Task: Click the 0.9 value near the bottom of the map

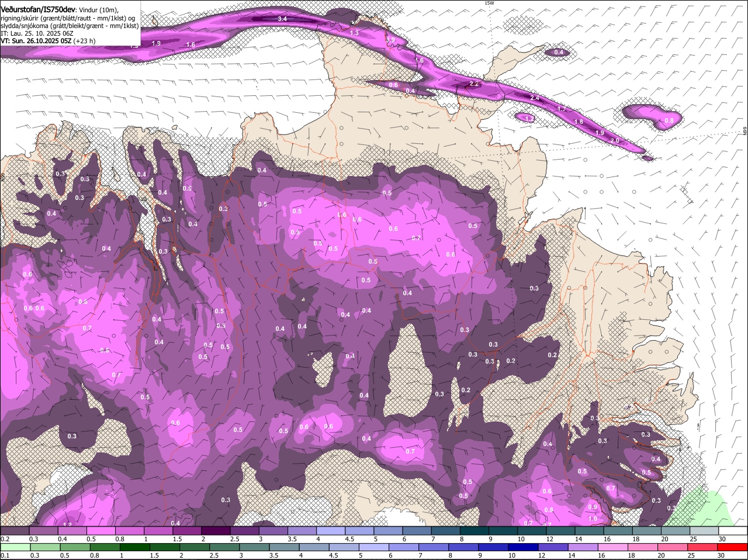Action: 593,507
